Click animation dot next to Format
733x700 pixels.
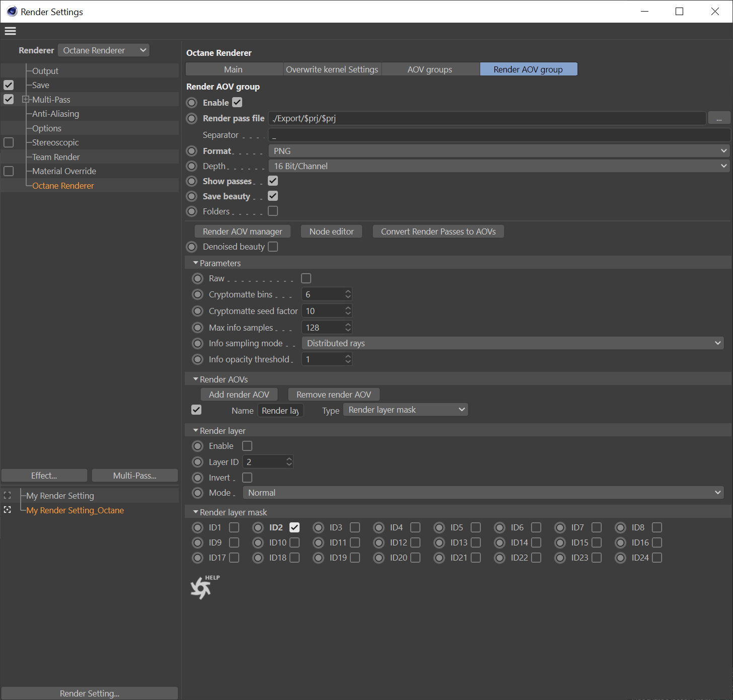192,151
